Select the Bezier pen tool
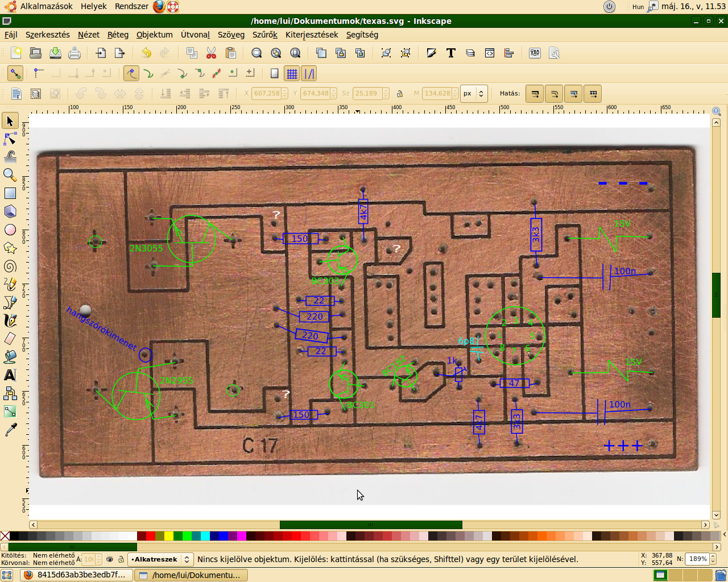 pos(10,302)
